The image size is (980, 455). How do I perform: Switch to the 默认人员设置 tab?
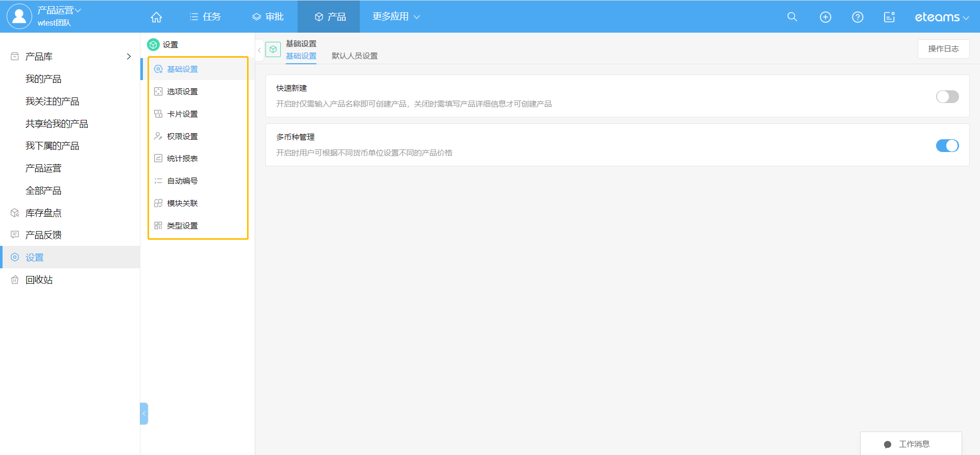click(354, 56)
